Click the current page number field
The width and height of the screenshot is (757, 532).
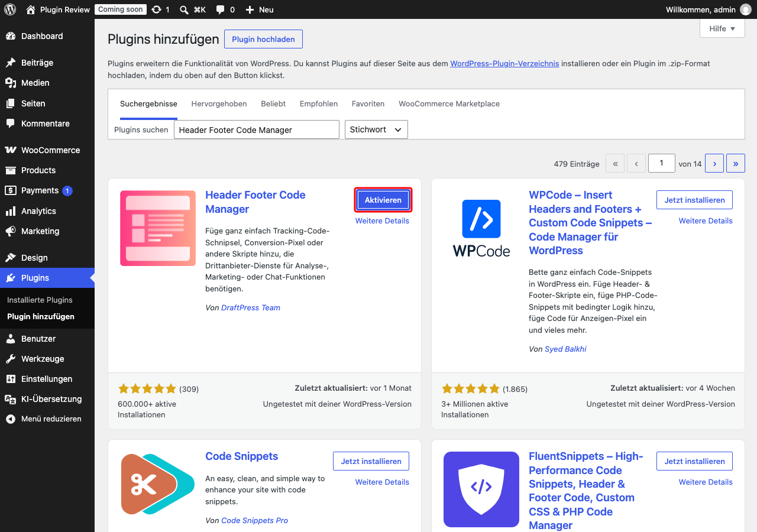[661, 163]
